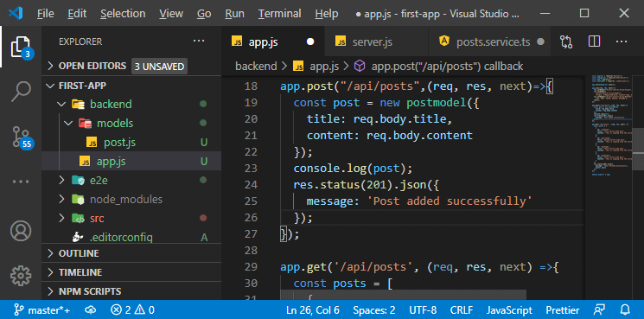The image size is (644, 319).
Task: Place cursor on line 23 console.log(post)
Action: pyautogui.click(x=353, y=169)
